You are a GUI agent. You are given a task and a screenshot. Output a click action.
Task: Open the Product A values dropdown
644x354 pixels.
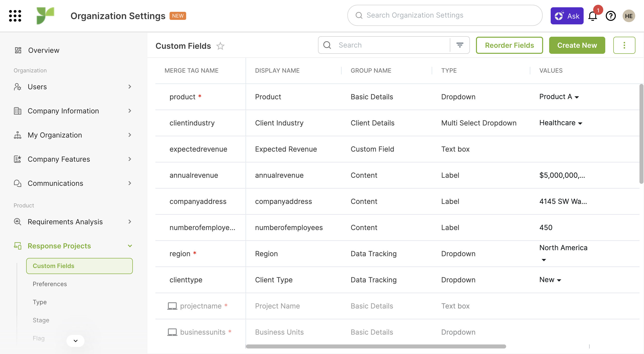pyautogui.click(x=559, y=97)
